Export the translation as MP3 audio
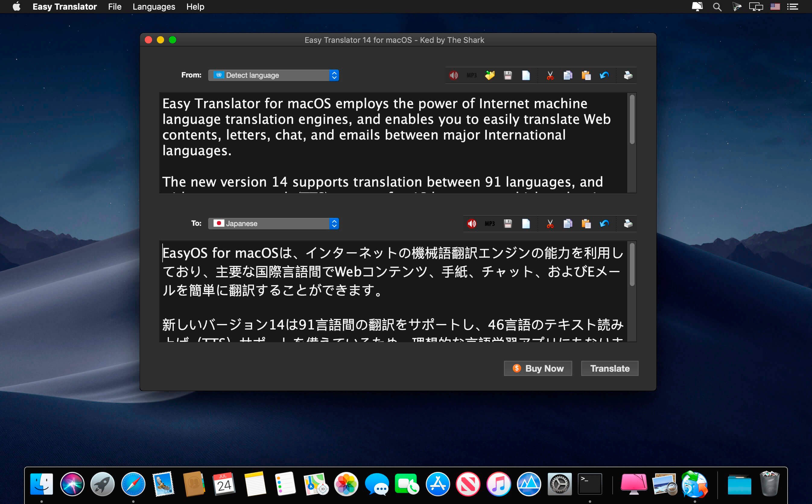 pyautogui.click(x=490, y=224)
